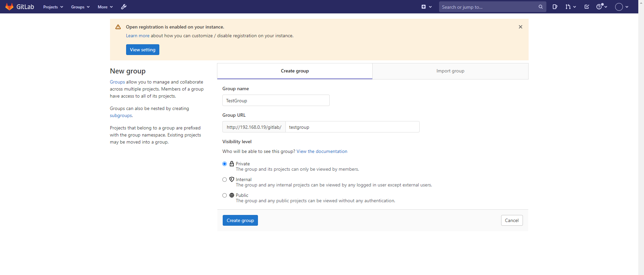Open the To-Do list icon
644x275 pixels.
coord(587,7)
